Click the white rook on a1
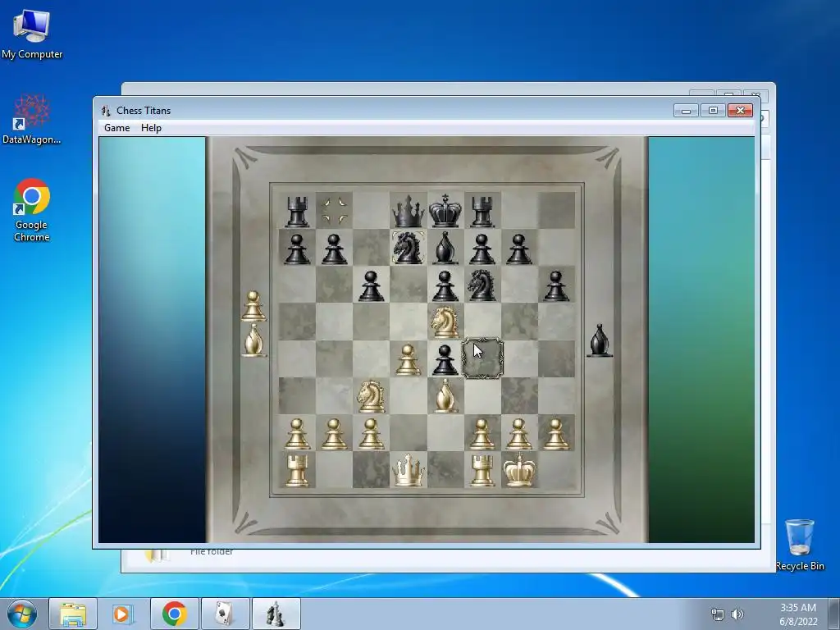Screen dimensions: 840x630 [297, 470]
